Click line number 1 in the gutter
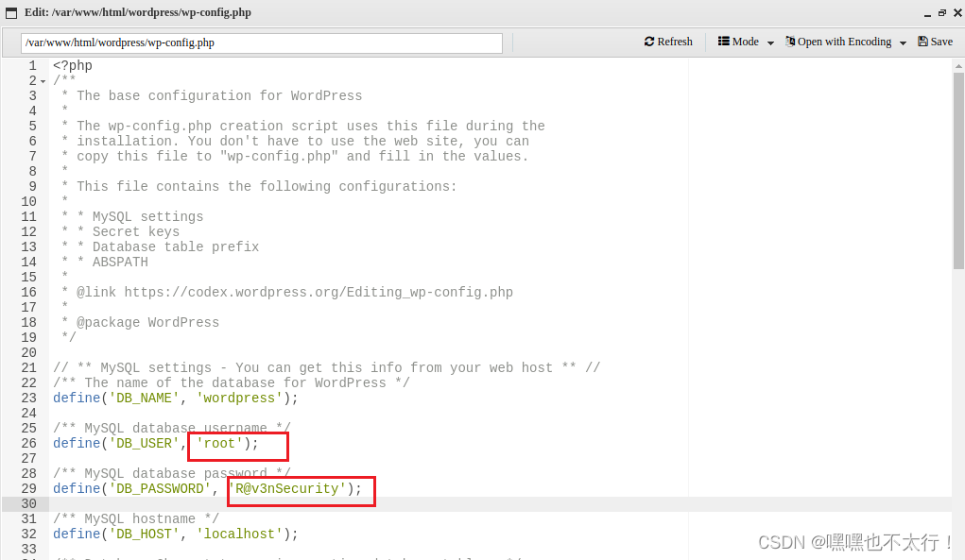965x560 pixels. 33,66
